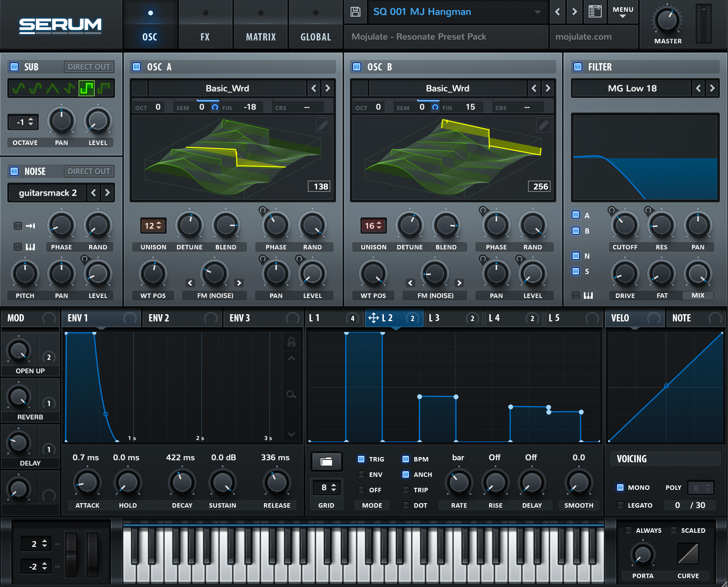This screenshot has height=587, width=728.
Task: Select the L 3 LFO tab
Action: coord(454,318)
